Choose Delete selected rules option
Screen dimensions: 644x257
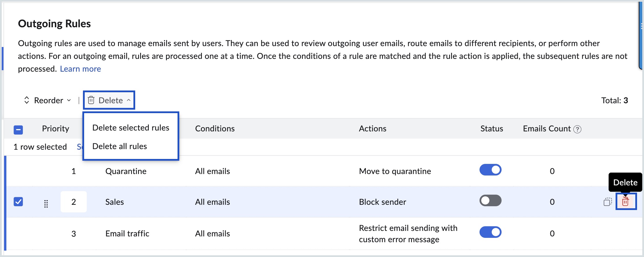pyautogui.click(x=131, y=128)
